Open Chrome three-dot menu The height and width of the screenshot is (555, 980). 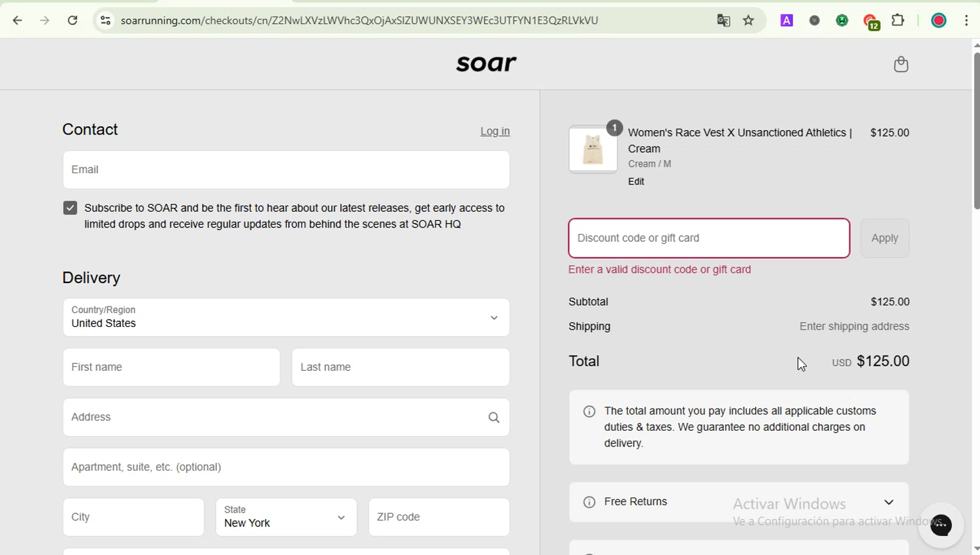pyautogui.click(x=966, y=20)
